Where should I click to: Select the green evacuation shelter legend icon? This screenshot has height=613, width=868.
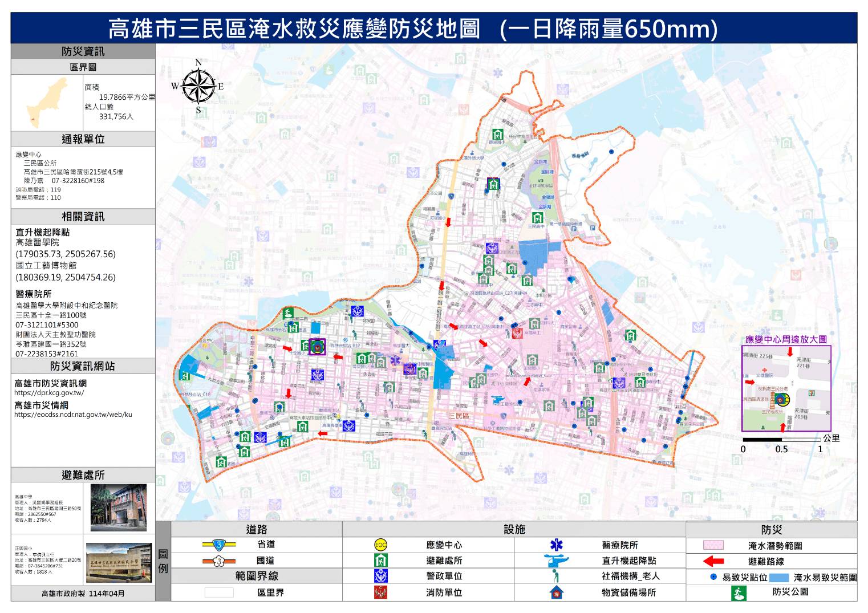tap(380, 561)
